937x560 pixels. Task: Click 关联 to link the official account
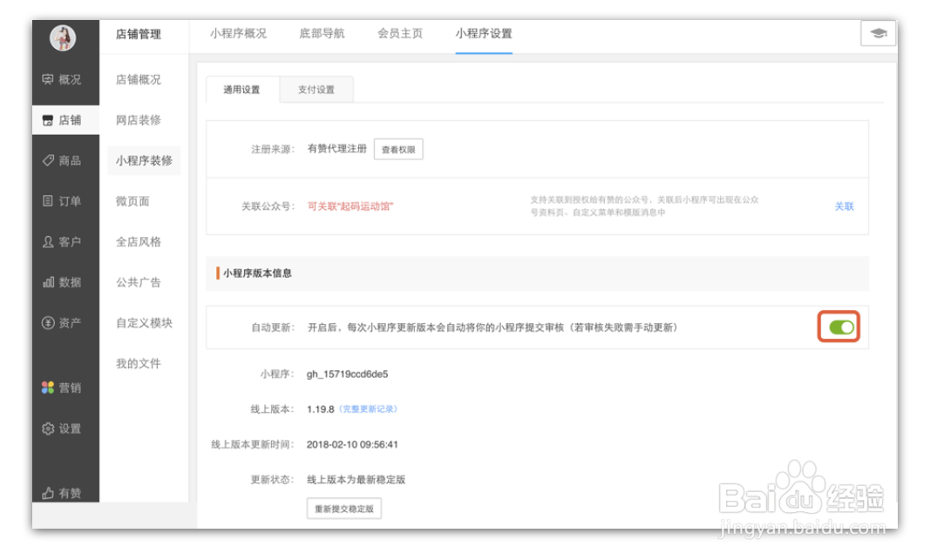pos(844,206)
